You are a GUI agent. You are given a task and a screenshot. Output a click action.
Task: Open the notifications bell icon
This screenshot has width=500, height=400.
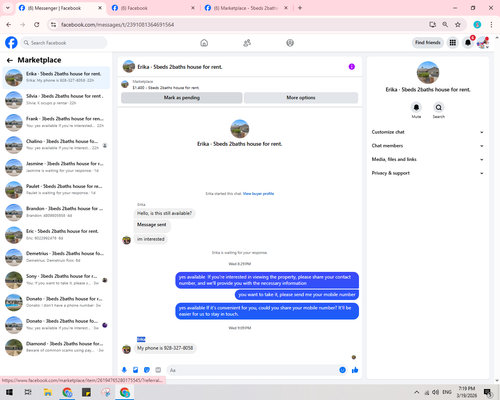click(x=468, y=43)
